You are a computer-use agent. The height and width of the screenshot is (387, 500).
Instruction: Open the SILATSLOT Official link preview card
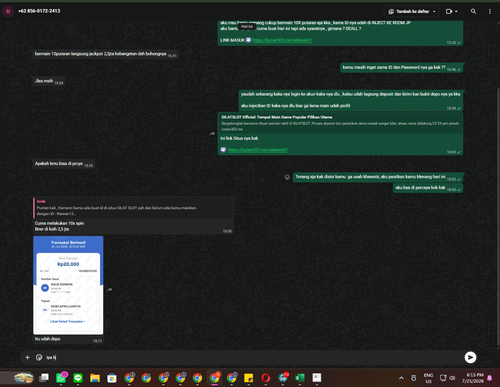point(340,123)
